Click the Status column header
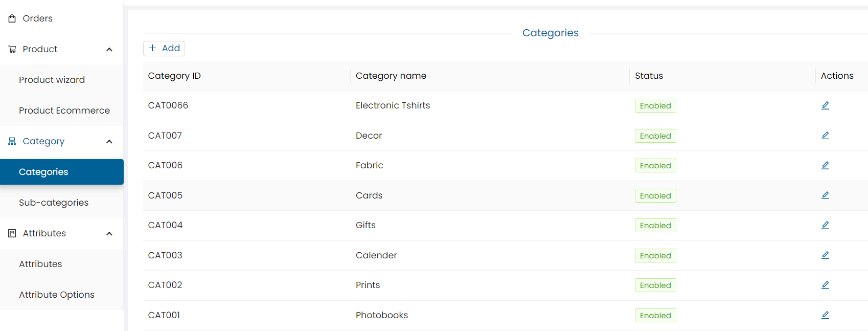 point(649,76)
